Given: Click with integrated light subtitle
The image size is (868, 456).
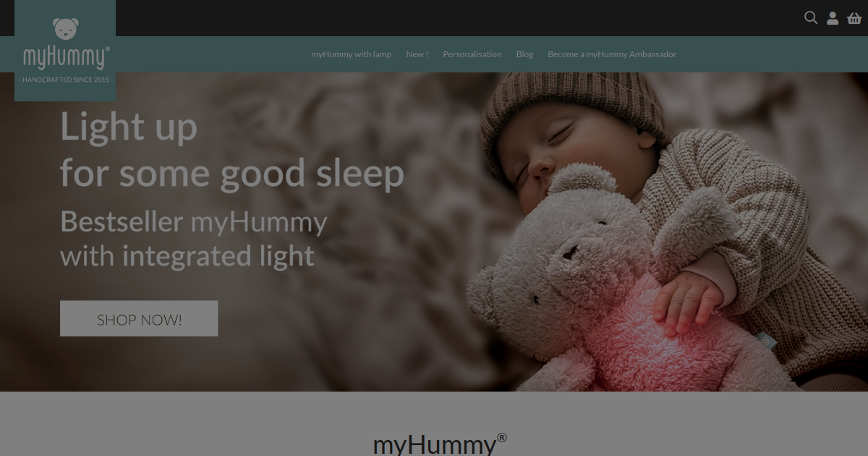Looking at the screenshot, I should coord(187,256).
